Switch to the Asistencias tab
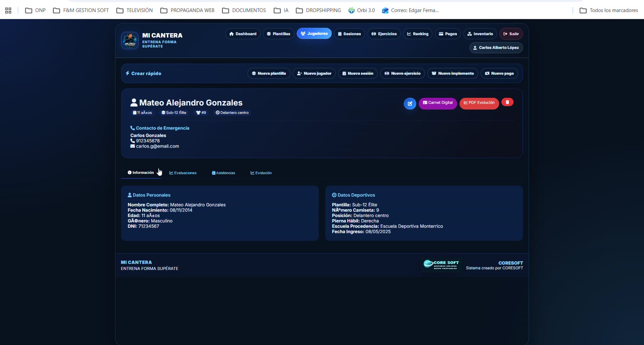644x345 pixels. click(223, 173)
